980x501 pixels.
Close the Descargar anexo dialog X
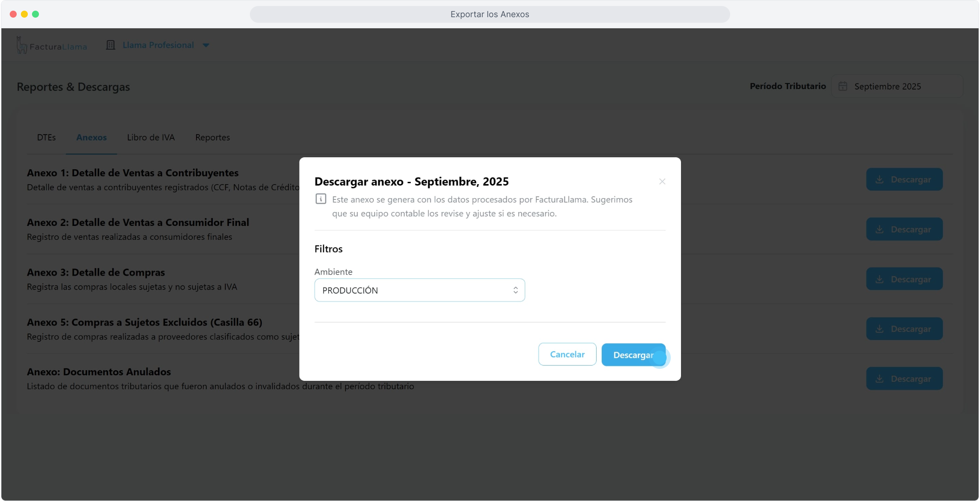click(x=662, y=181)
